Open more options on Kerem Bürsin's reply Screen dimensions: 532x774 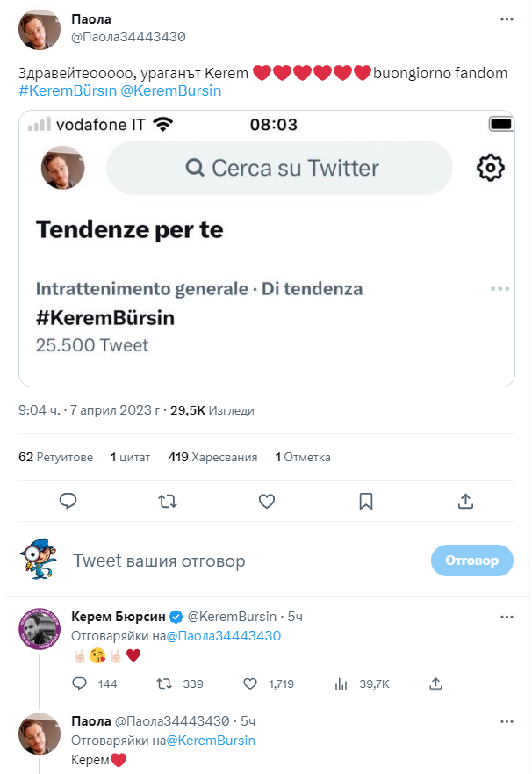tap(507, 617)
